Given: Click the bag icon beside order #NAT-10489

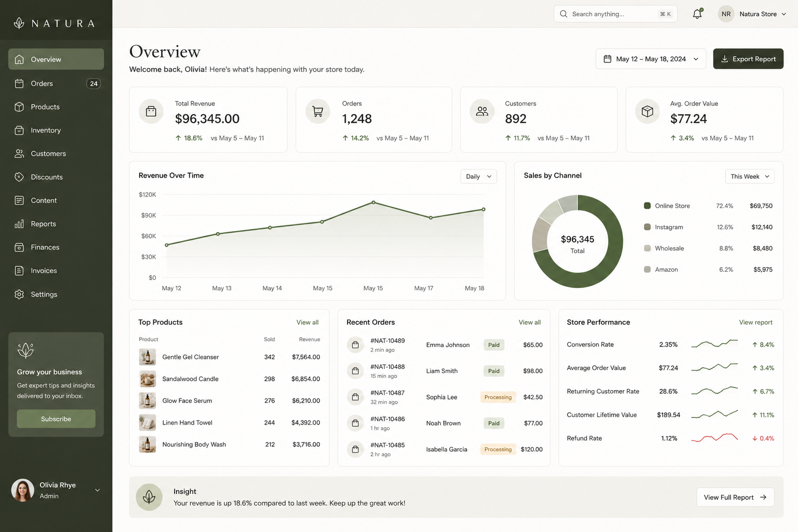Looking at the screenshot, I should (x=355, y=344).
